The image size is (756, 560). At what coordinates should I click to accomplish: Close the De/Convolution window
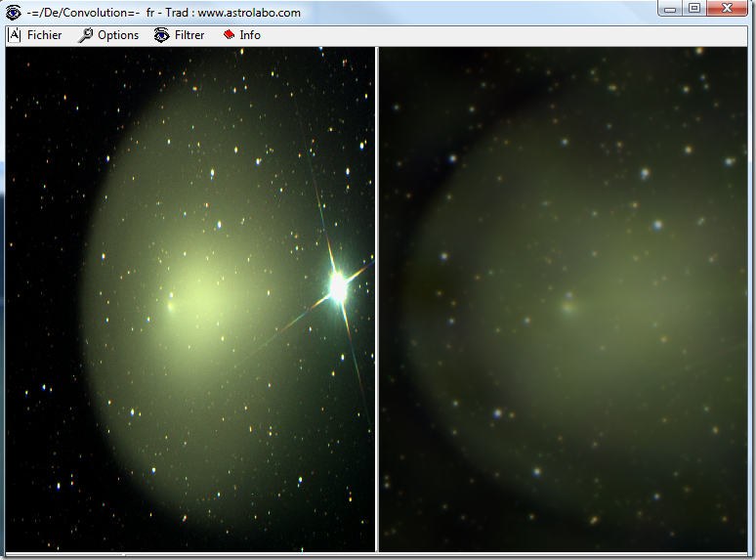tap(730, 9)
